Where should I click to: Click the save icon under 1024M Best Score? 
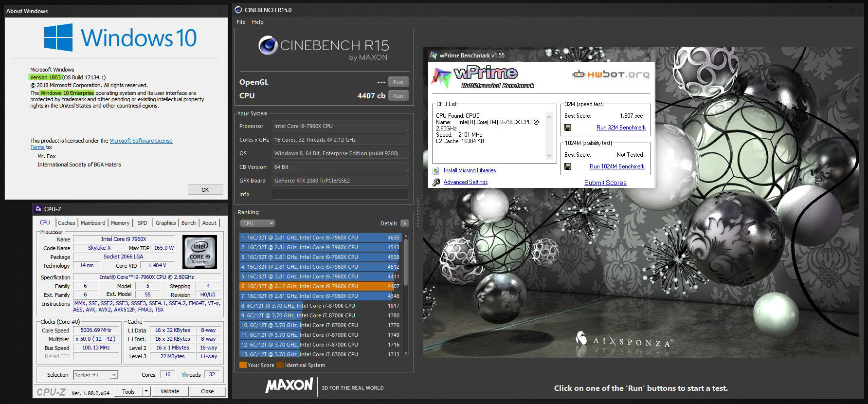(x=567, y=166)
